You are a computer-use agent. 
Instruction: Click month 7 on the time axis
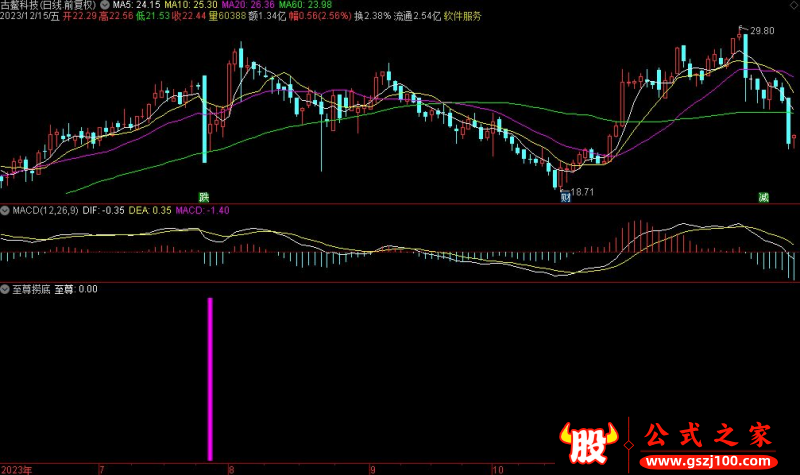[102, 470]
